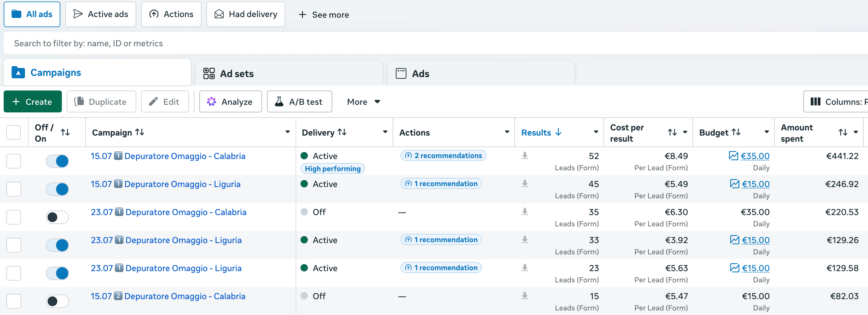Click the Duplicate button
The width and height of the screenshot is (868, 315).
[101, 101]
